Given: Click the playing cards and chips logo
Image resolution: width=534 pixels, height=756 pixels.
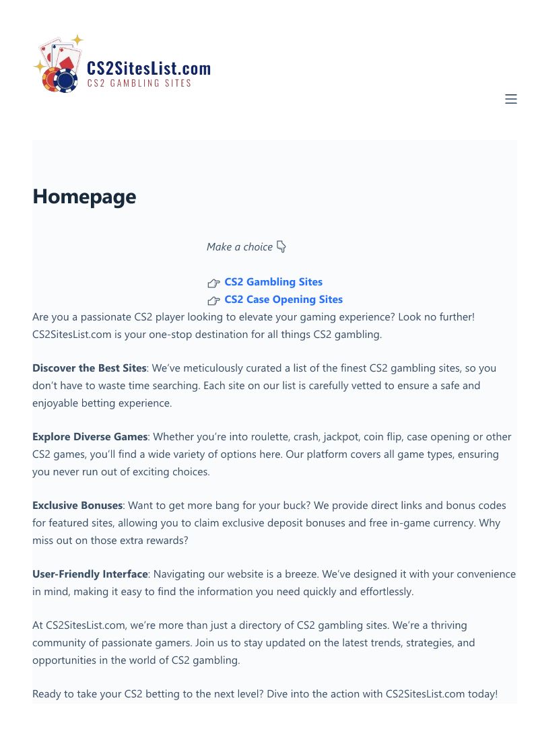Looking at the screenshot, I should [59, 63].
